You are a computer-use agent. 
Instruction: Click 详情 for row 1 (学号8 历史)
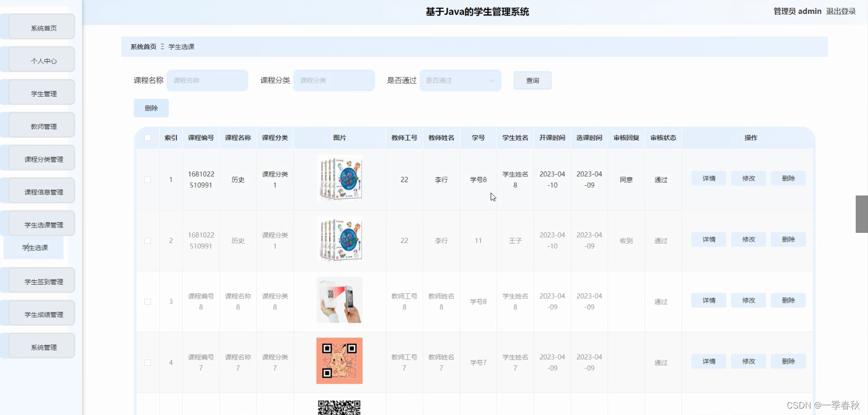(709, 178)
